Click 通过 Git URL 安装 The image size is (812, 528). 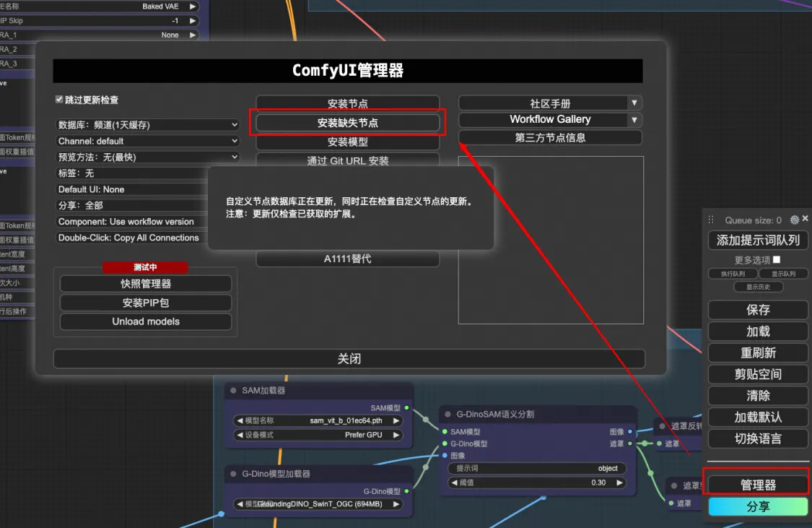[x=347, y=160]
